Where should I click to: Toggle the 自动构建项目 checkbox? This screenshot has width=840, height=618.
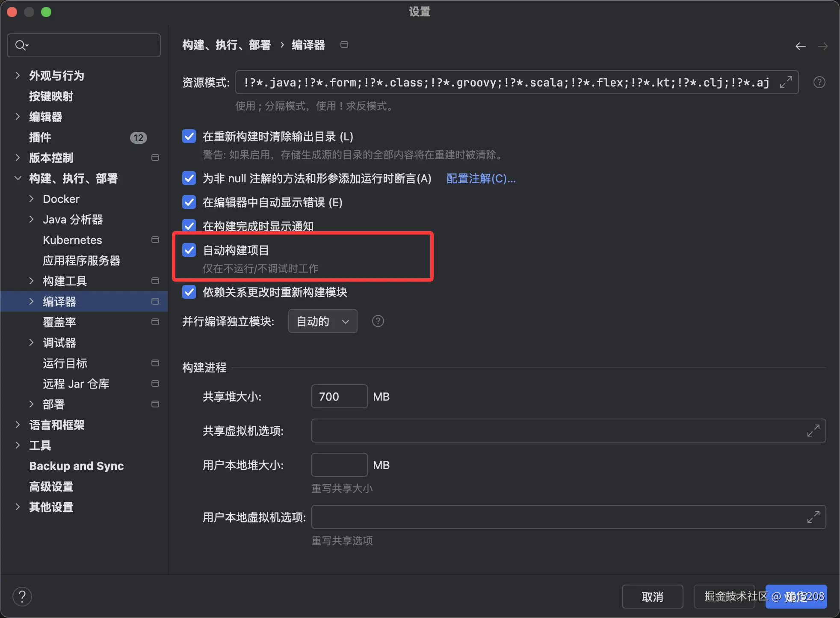coord(189,250)
